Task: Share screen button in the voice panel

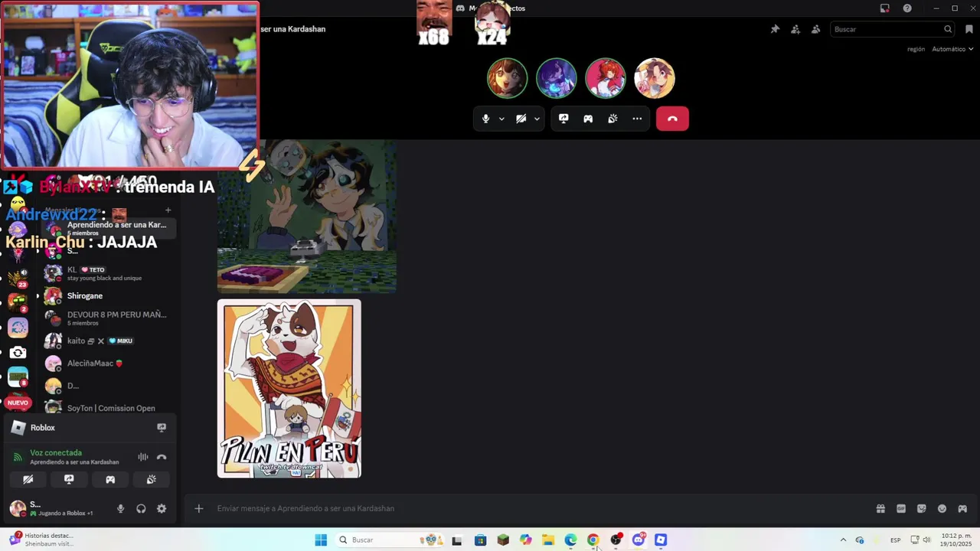Action: (69, 479)
